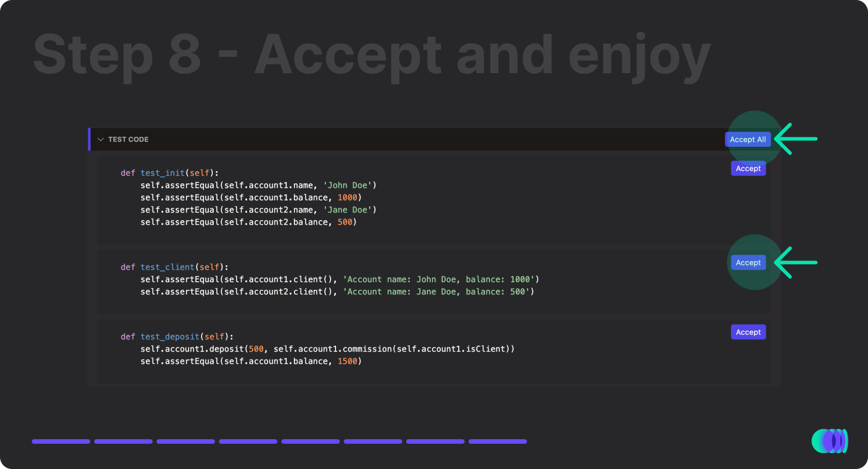The height and width of the screenshot is (469, 868).
Task: Click the 'def test_init(self):' line
Action: click(170, 173)
